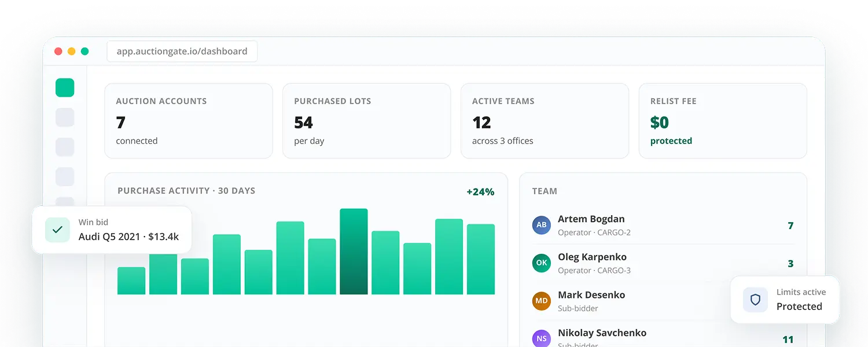The height and width of the screenshot is (347, 868).
Task: Click the green checkmark icon in Win bid card
Action: click(x=57, y=230)
